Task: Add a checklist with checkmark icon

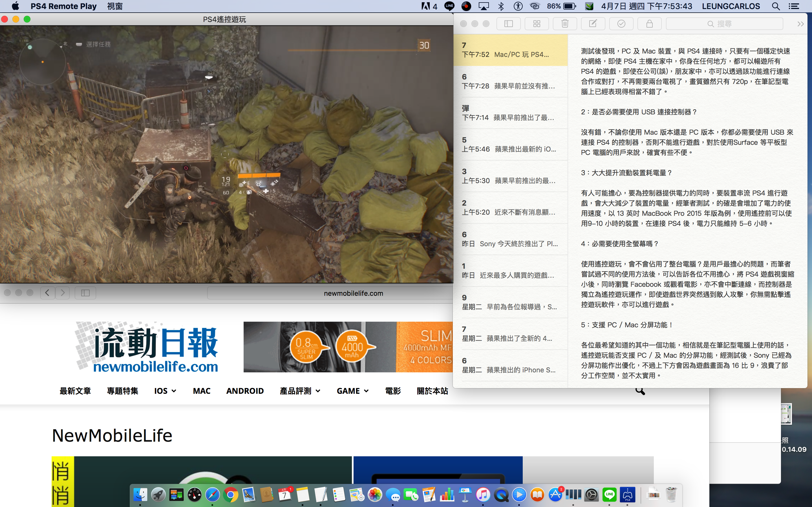Action: click(x=621, y=24)
